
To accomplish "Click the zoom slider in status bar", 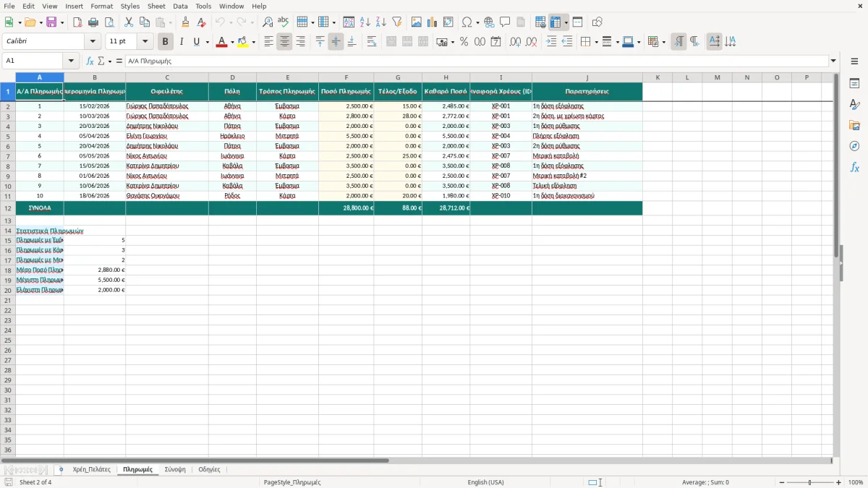I will tap(809, 482).
